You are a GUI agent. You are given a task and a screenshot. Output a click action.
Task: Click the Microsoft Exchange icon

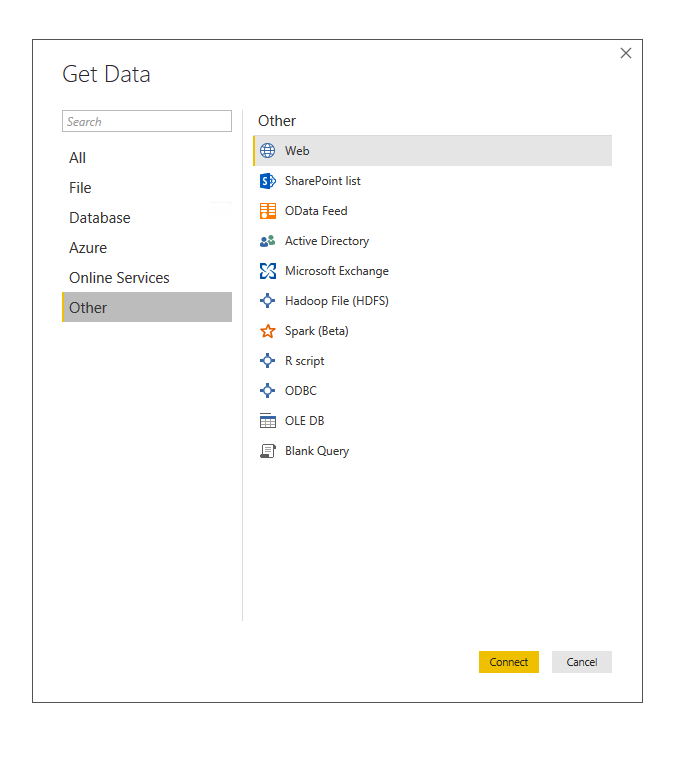268,271
